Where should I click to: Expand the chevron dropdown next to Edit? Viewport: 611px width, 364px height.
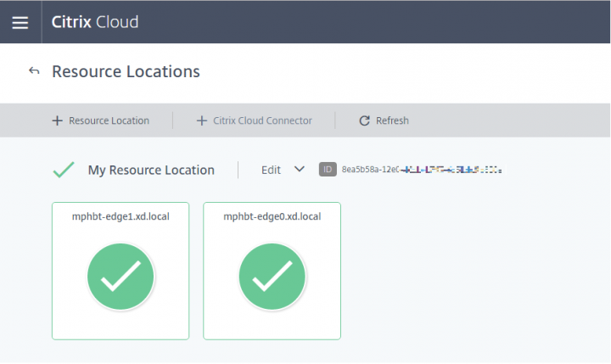coord(299,169)
